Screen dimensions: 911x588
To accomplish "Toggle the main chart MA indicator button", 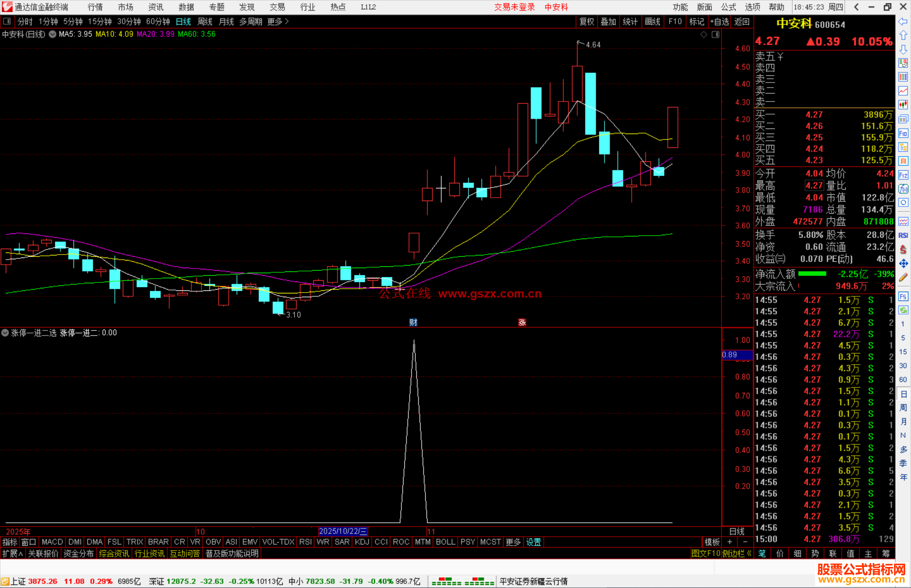I will click(x=53, y=34).
